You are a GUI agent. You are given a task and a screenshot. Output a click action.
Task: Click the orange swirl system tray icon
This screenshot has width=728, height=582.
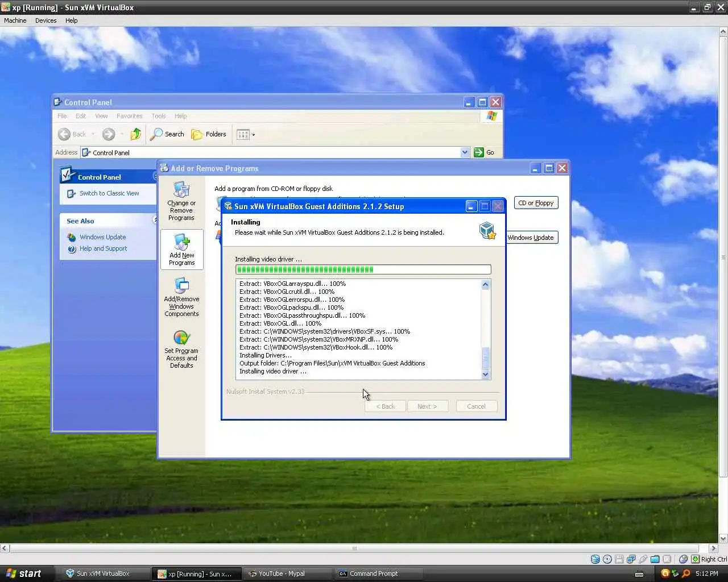coord(665,573)
